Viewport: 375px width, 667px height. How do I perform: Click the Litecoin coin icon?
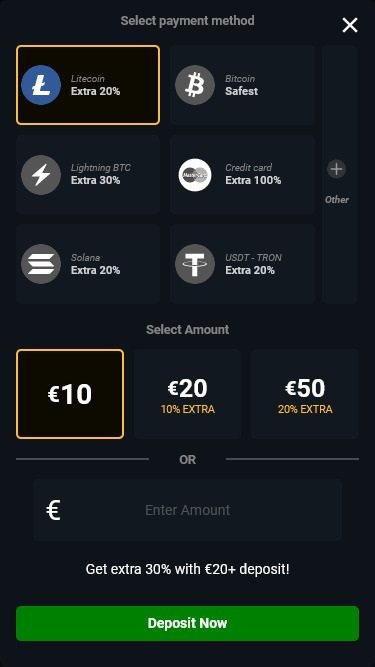(x=41, y=85)
